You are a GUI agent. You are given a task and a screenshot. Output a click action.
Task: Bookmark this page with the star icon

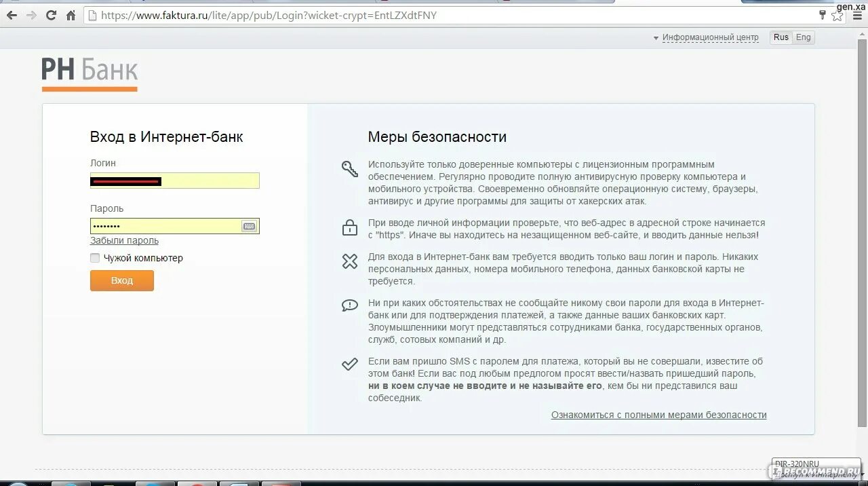point(837,15)
